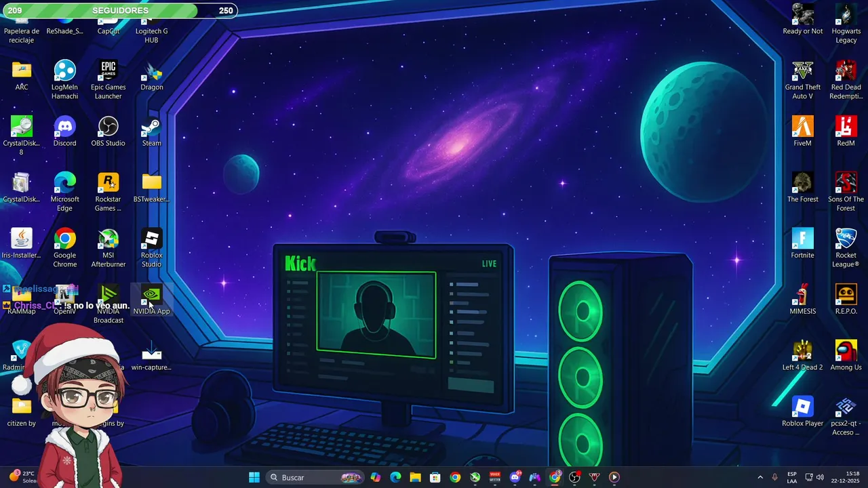Open Sons Of The Forest shortcut
This screenshot has width=868, height=488.
846,192
